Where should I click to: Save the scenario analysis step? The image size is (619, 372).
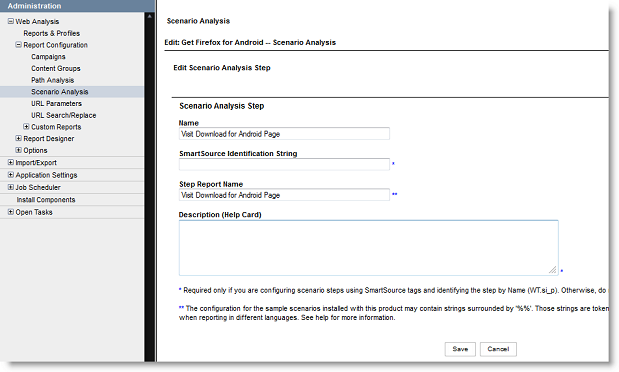pos(460,349)
